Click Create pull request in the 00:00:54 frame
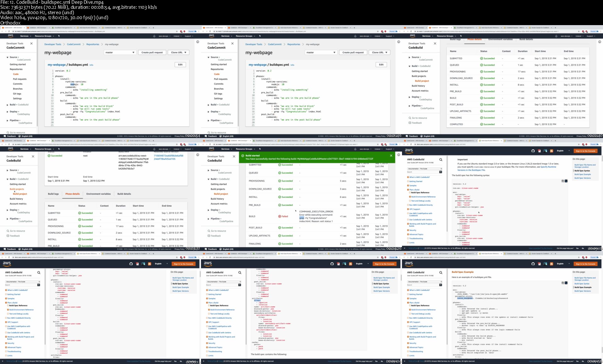 tap(152, 52)
